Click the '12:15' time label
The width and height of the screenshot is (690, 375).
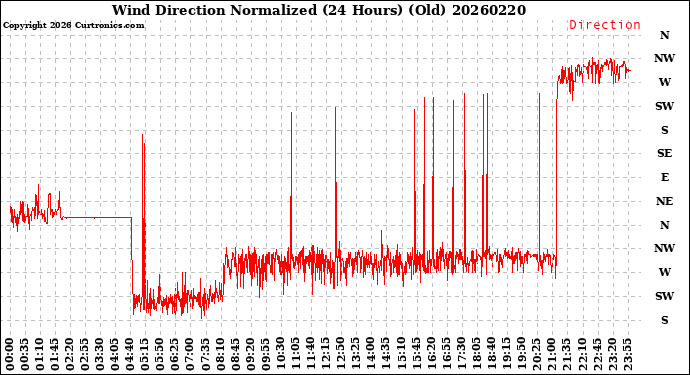click(x=326, y=355)
